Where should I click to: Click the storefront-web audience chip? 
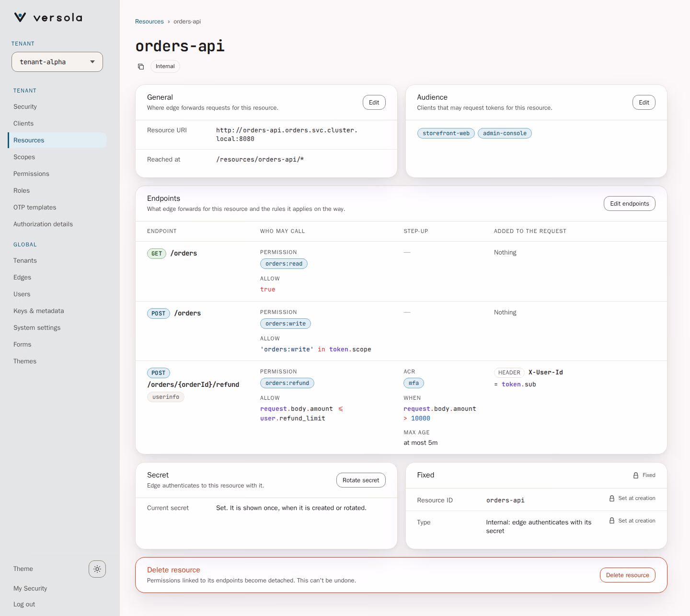[x=446, y=133]
